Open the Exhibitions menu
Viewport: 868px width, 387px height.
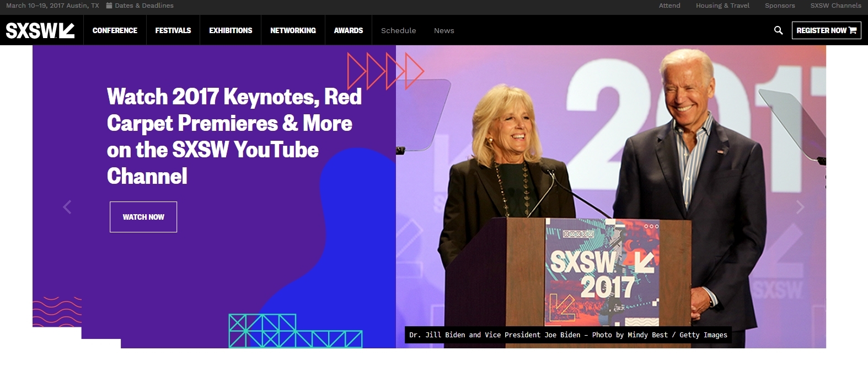tap(231, 30)
